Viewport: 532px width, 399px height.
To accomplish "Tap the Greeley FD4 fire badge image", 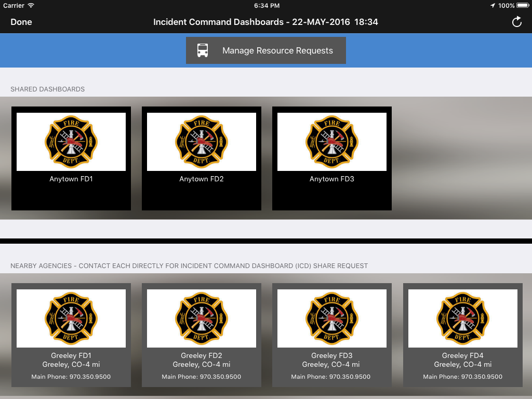I will coord(463,318).
